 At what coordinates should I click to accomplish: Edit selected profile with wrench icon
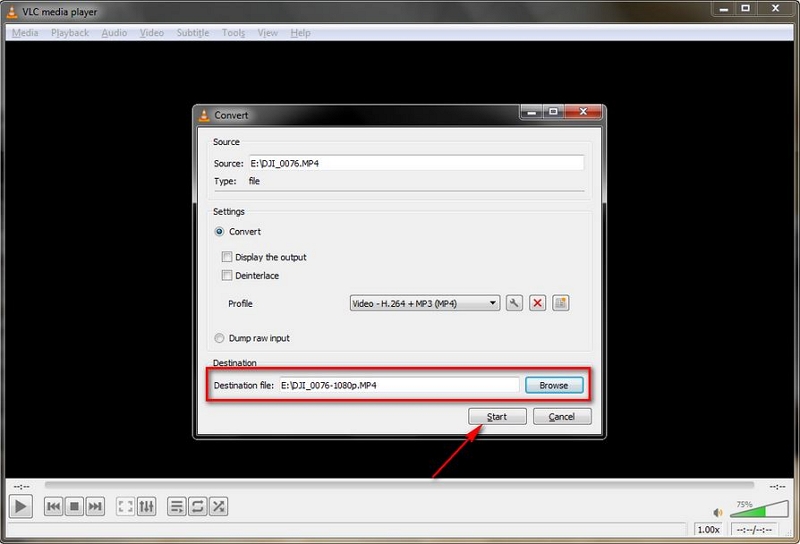click(x=514, y=303)
